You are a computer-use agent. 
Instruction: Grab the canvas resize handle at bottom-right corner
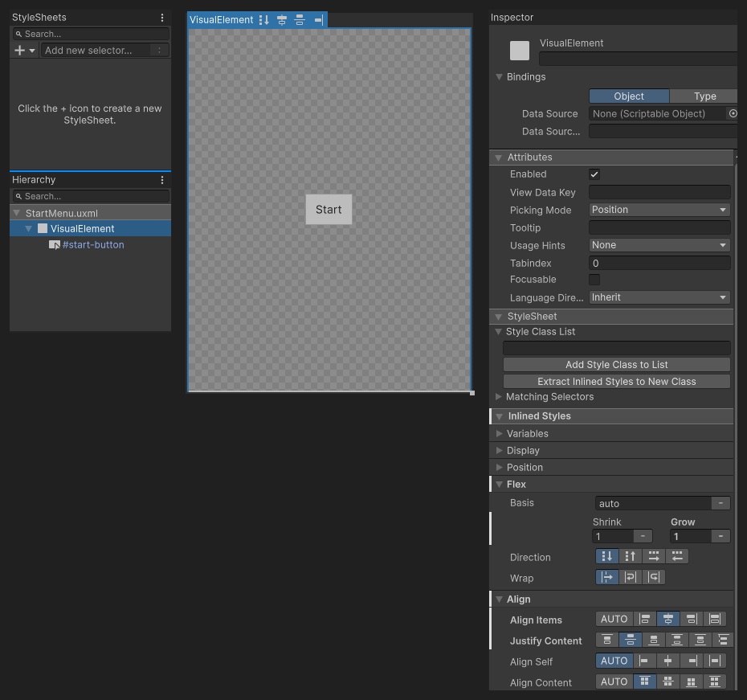pyautogui.click(x=472, y=393)
